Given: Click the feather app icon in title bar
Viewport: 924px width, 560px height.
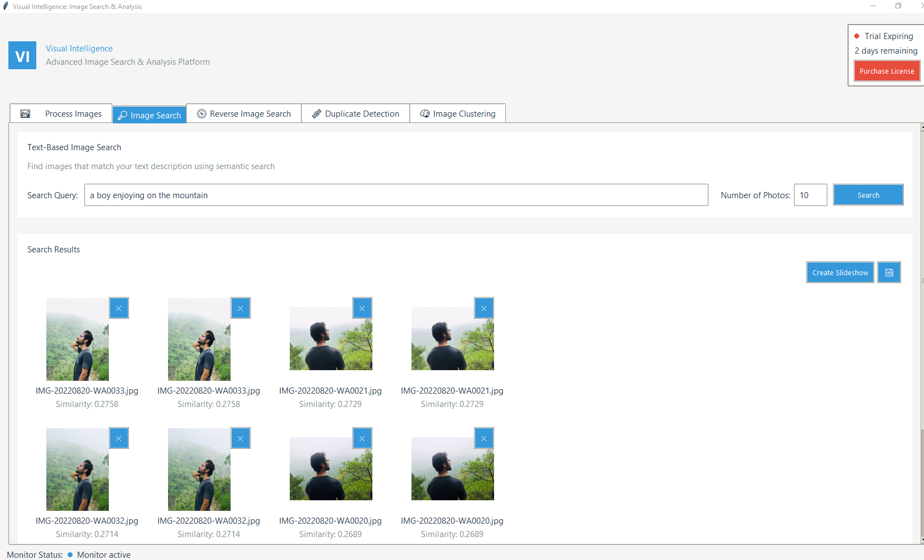Looking at the screenshot, I should pos(6,6).
